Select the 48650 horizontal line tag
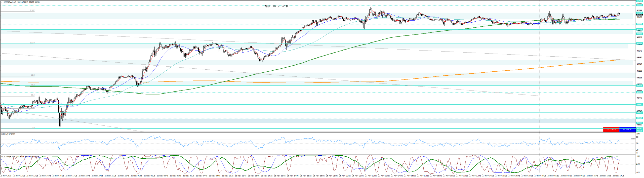 (639, 104)
